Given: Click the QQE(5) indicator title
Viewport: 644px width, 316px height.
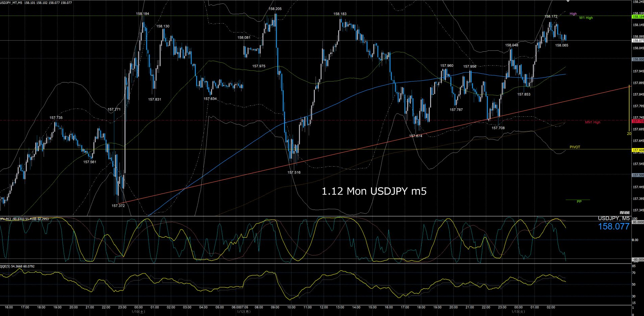Looking at the screenshot, I should [x=17, y=266].
